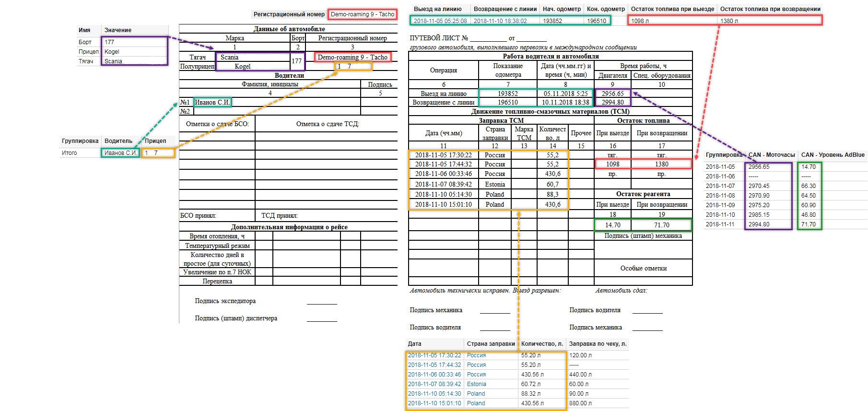Select Kogel in the form's Полуприцеп row

click(243, 66)
